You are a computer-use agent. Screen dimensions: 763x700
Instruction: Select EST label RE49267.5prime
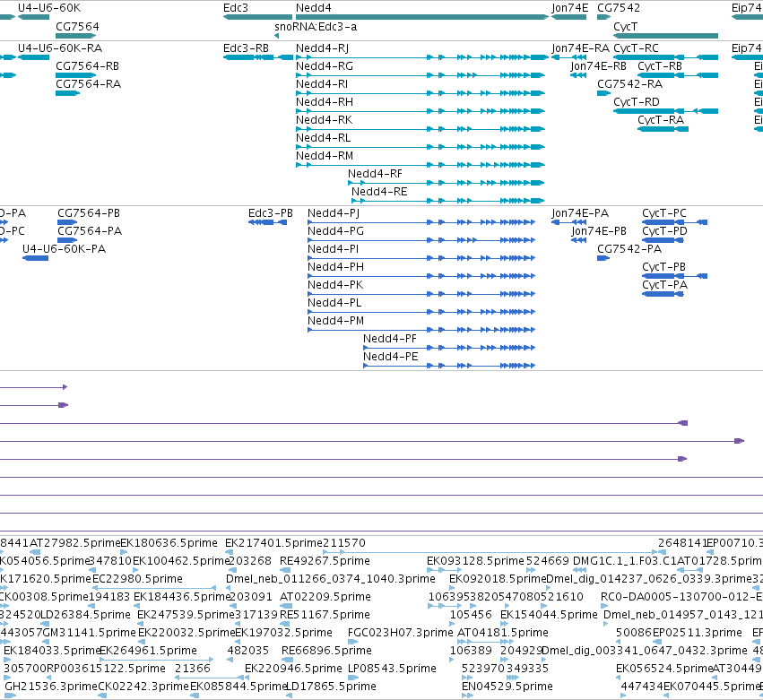[x=325, y=561]
